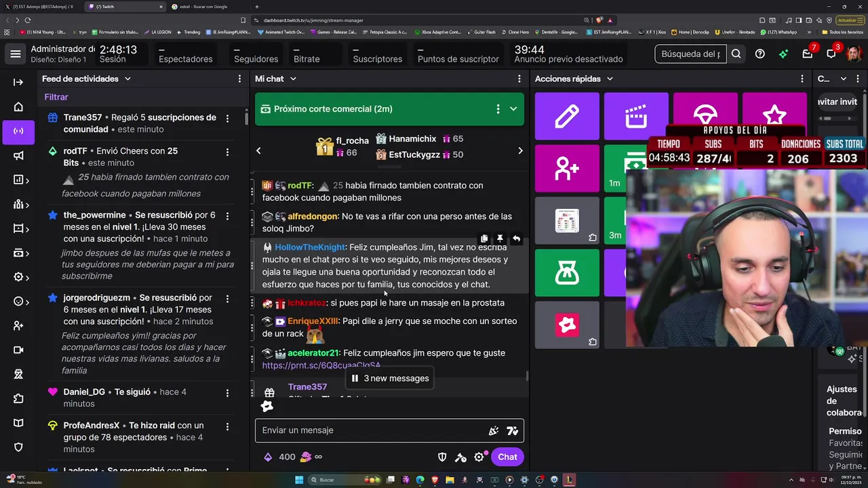Click the person-plus quick action tile

coord(567,169)
